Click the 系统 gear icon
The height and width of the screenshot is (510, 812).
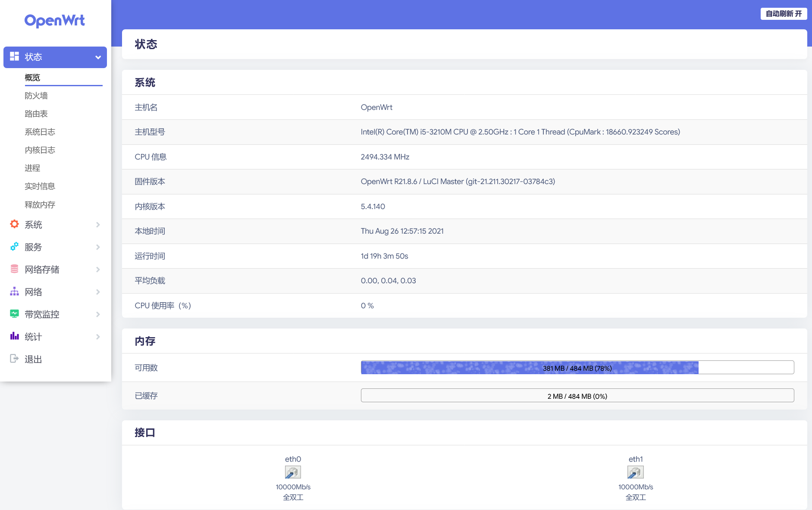point(14,224)
